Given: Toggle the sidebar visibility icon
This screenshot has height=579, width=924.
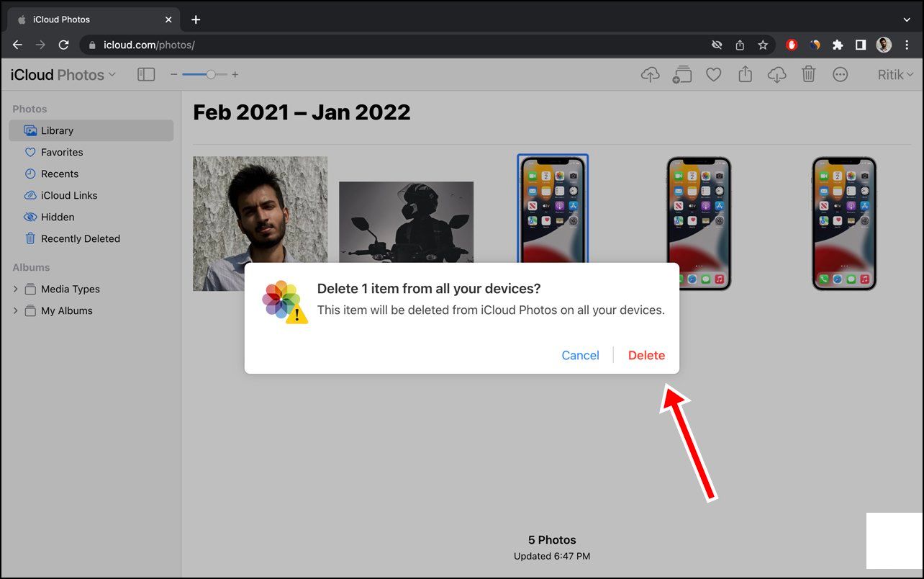Looking at the screenshot, I should [146, 74].
